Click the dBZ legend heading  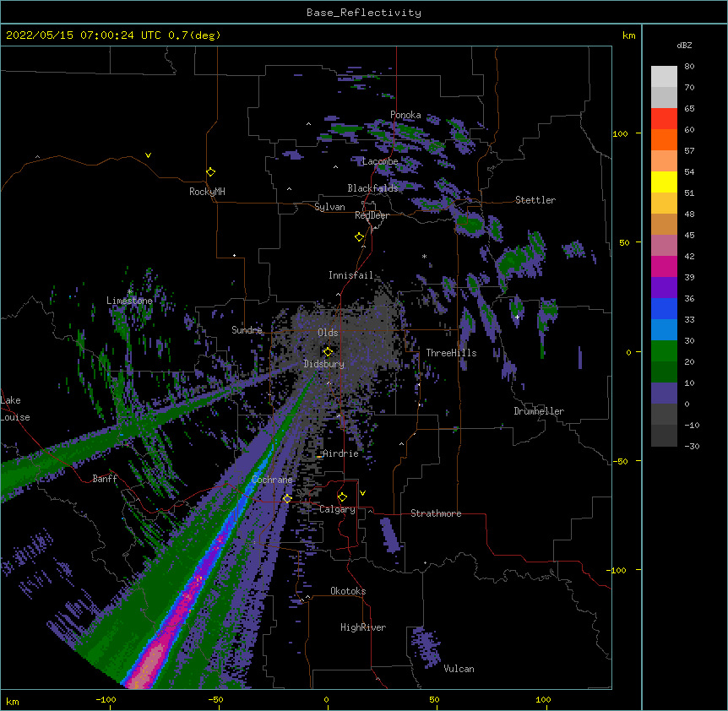click(684, 45)
